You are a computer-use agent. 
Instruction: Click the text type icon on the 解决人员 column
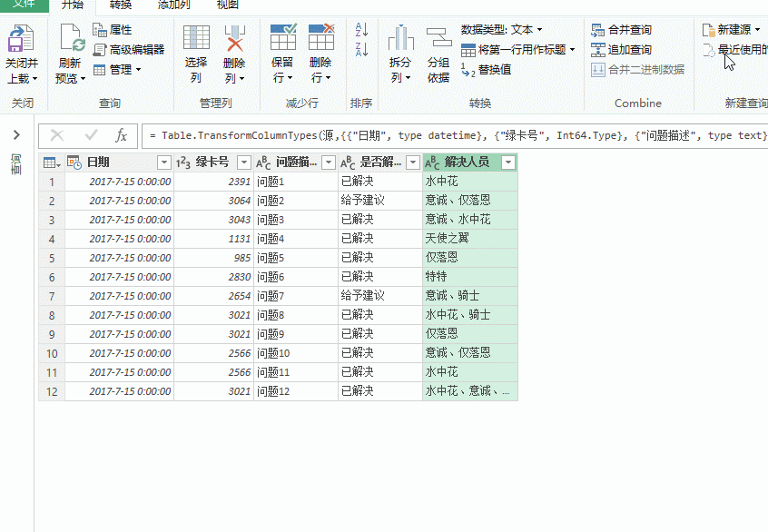click(432, 163)
